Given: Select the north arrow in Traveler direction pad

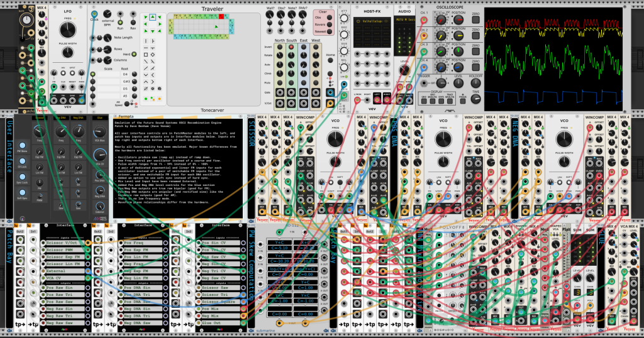Looking at the screenshot, I should click(152, 17).
